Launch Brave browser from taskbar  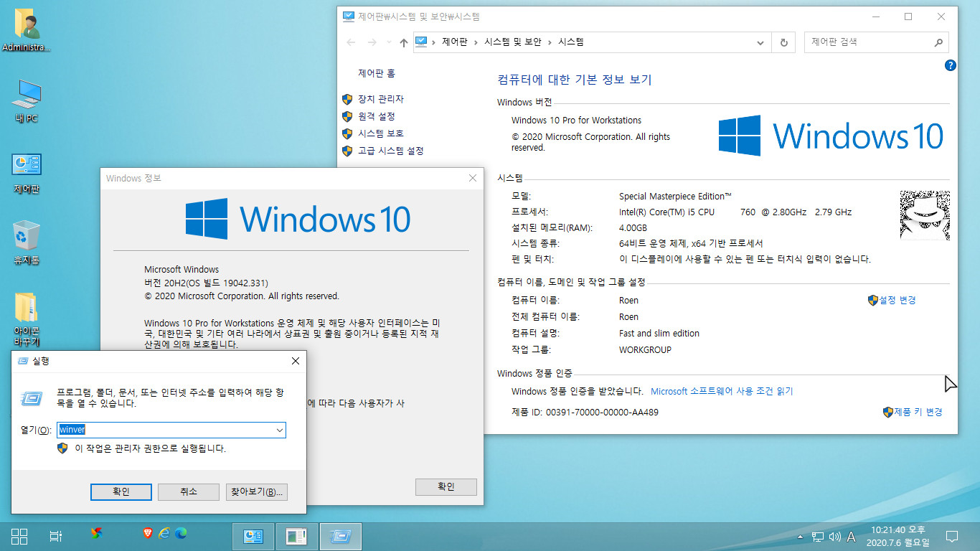click(x=148, y=532)
